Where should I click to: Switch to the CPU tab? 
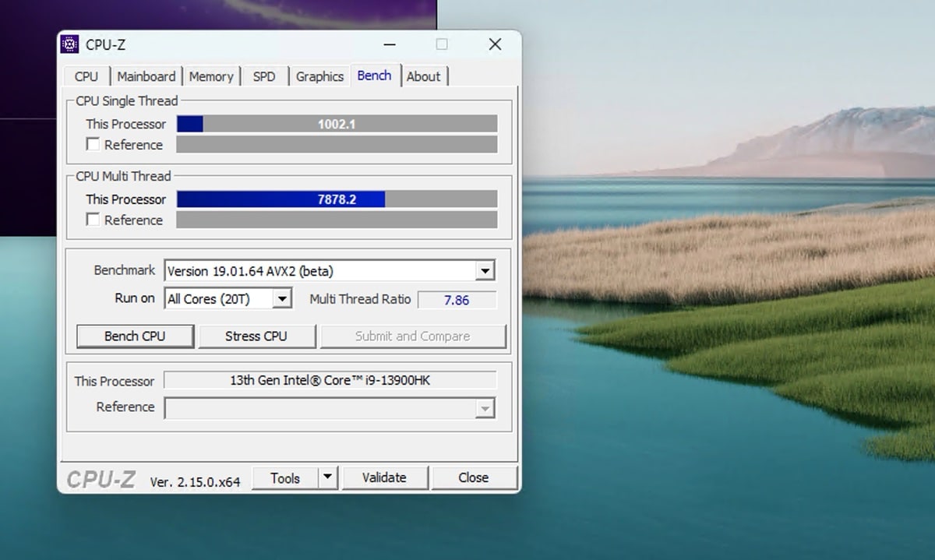pos(86,76)
